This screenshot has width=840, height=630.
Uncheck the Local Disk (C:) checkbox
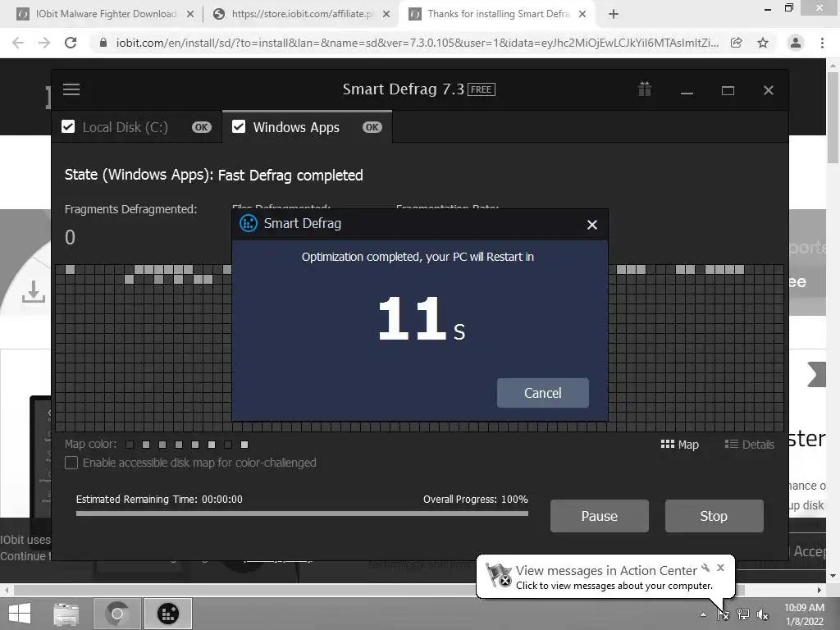(x=68, y=126)
